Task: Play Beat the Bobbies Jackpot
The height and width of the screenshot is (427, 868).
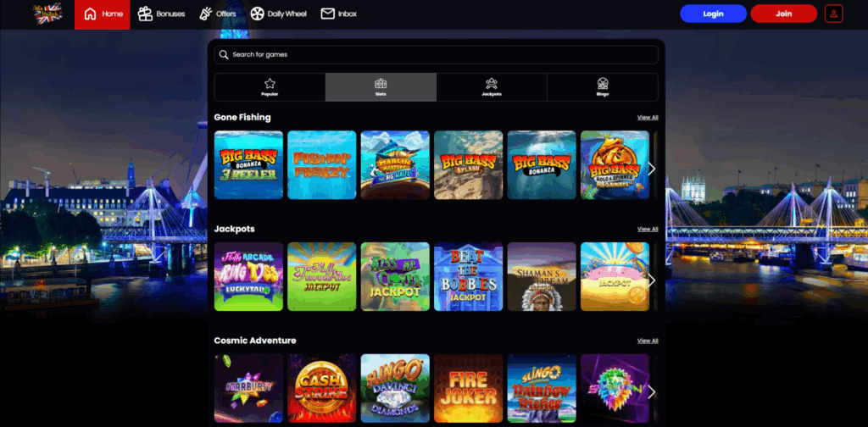Action: point(468,276)
